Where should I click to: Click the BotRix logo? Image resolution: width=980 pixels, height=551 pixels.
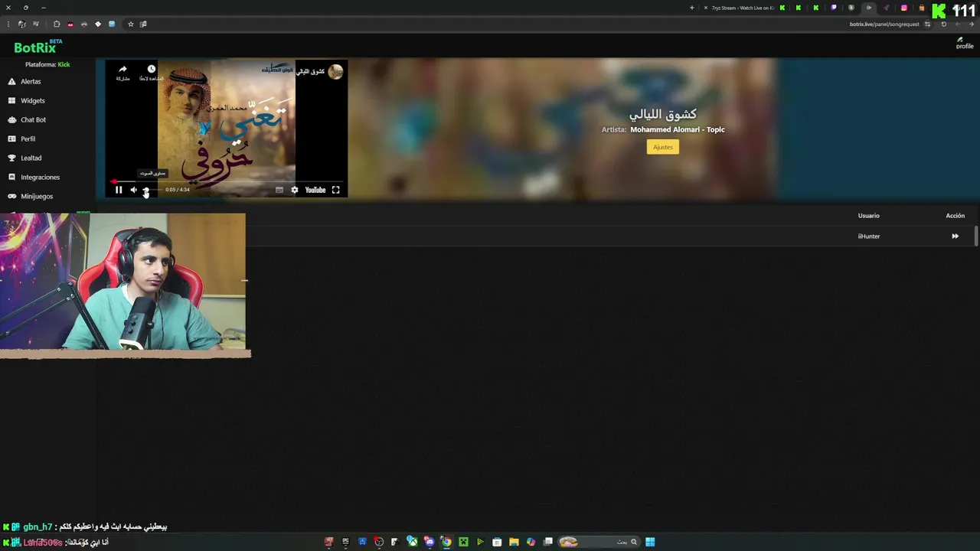click(37, 47)
